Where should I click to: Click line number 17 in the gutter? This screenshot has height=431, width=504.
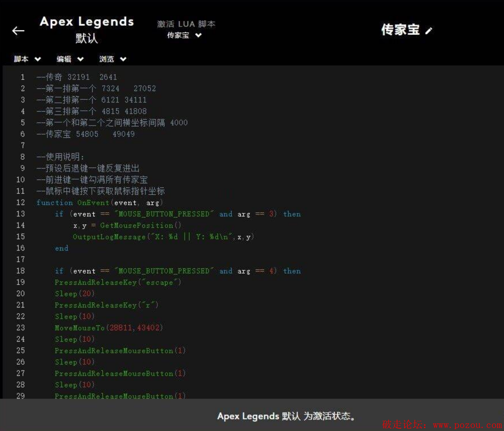pos(21,259)
